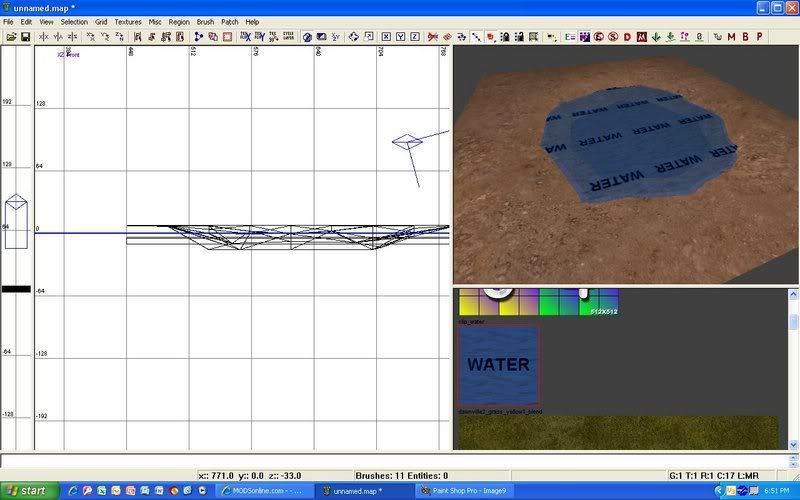The width and height of the screenshot is (800, 500).
Task: Open the Brush menu
Action: point(205,21)
